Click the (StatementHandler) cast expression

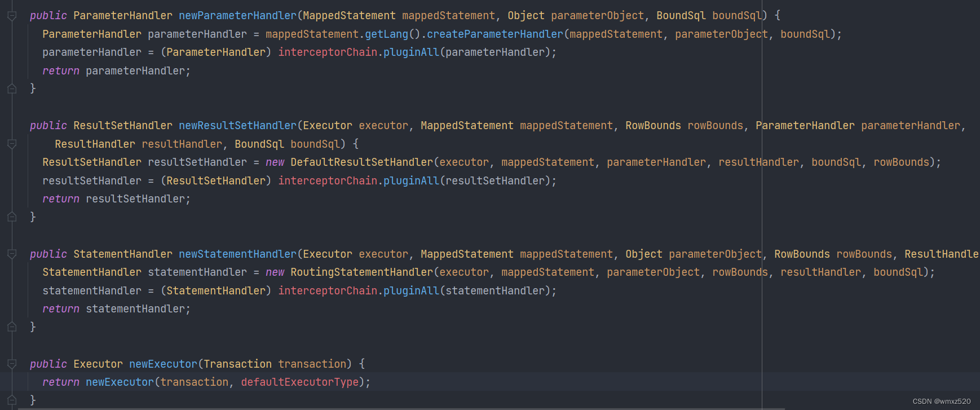(x=216, y=291)
